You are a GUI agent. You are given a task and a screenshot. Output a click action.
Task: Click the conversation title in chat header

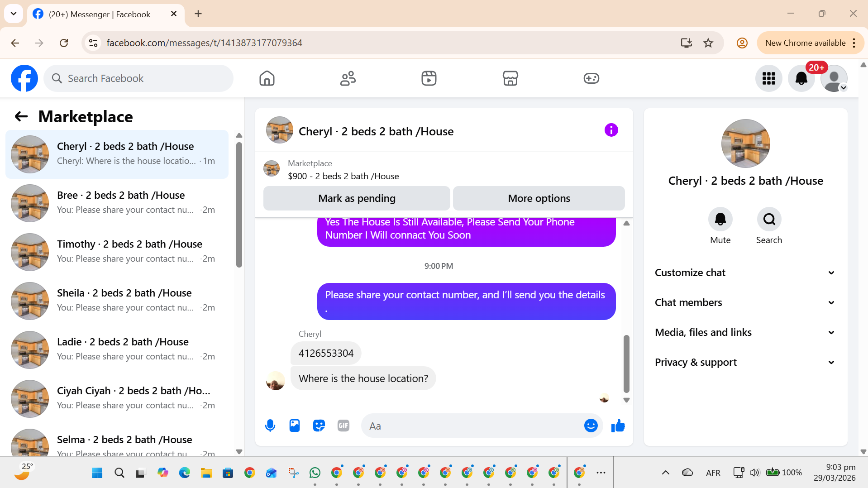pos(376,131)
